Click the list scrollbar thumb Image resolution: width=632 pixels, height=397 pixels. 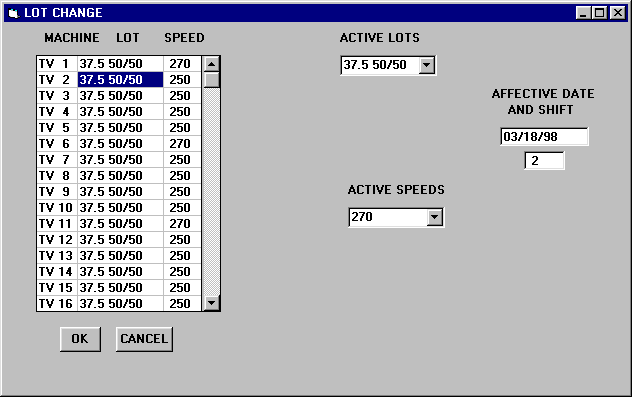212,79
